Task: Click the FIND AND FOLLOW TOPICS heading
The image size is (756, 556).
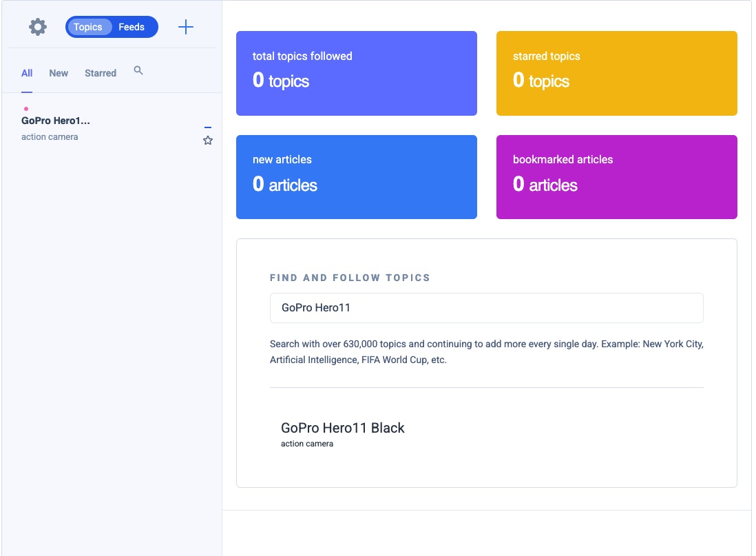Action: (350, 278)
